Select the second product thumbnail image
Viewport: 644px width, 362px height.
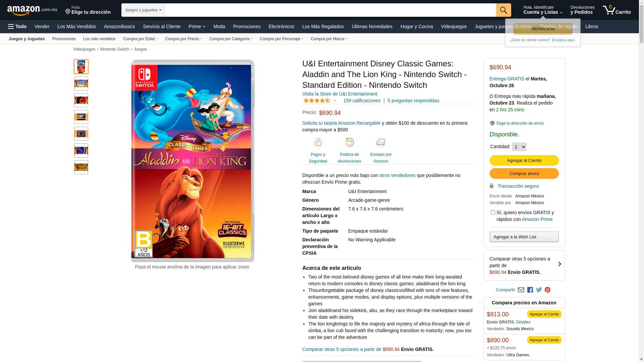click(81, 83)
